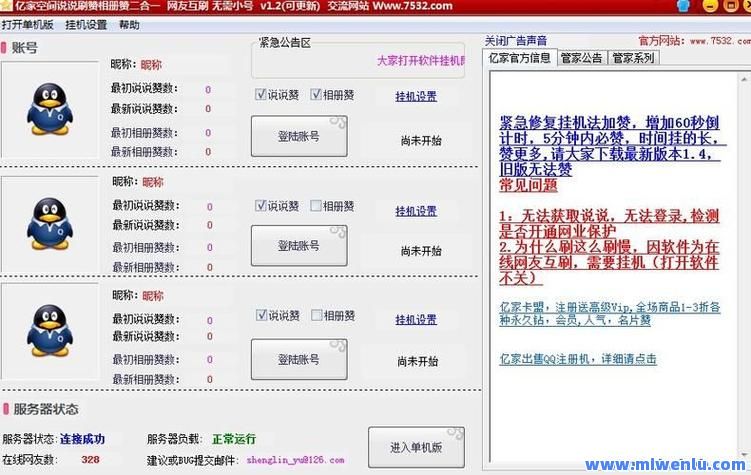This screenshot has height=475, width=751.
Task: Switch to the 管家公告 tab
Action: 581,58
